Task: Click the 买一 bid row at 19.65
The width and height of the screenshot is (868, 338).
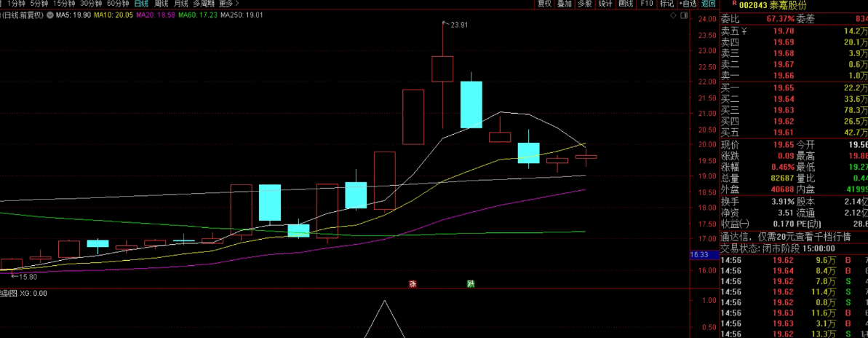Action: (x=793, y=88)
